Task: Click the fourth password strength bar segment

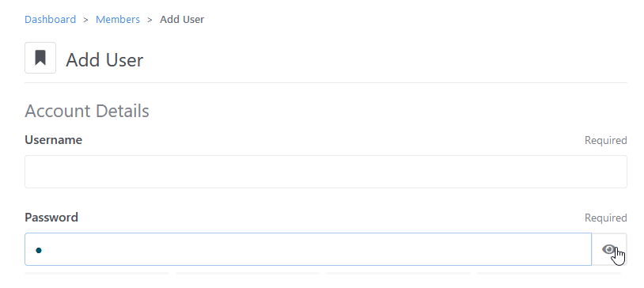Action: 549,273
